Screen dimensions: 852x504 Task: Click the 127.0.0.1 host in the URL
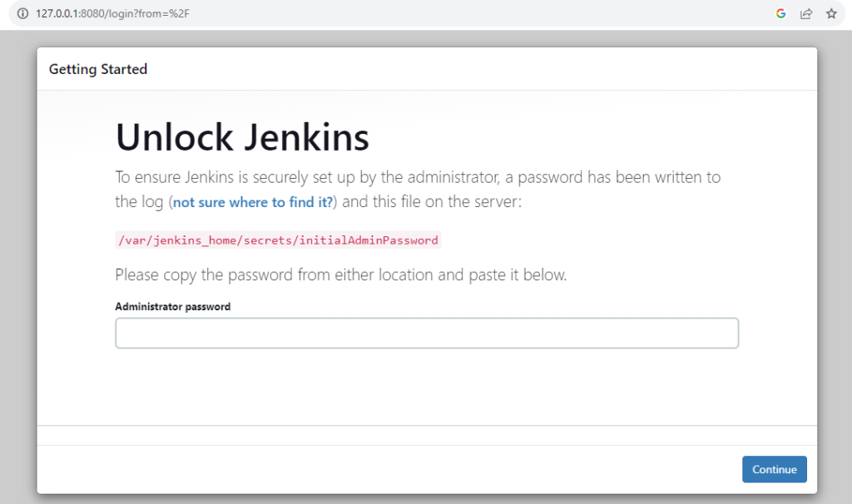pyautogui.click(x=57, y=14)
